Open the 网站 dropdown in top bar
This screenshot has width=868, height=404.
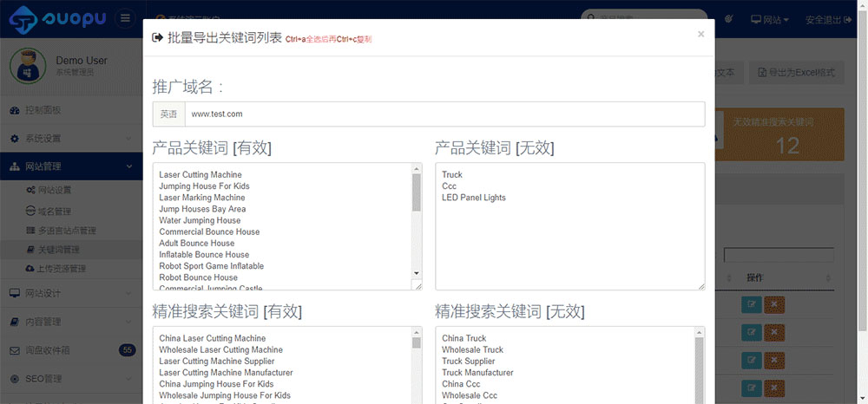pyautogui.click(x=769, y=19)
